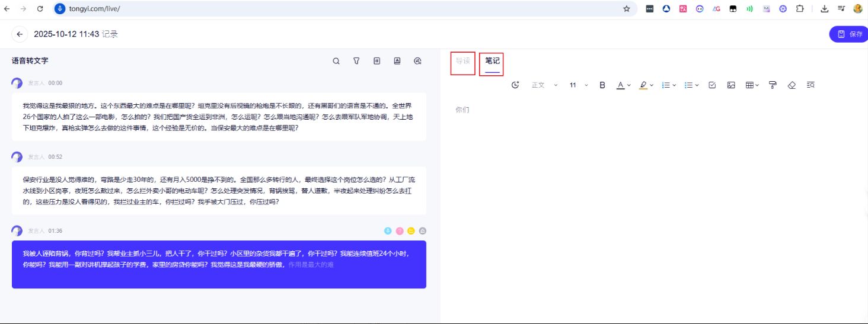This screenshot has width=868, height=324.
Task: Toggle bold formatting in the note
Action: point(602,85)
